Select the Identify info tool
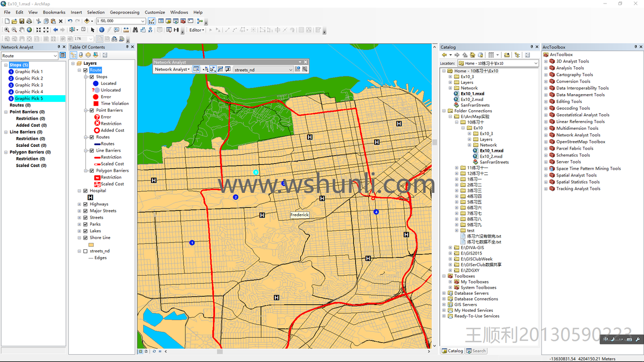This screenshot has height=362, width=644. [x=101, y=30]
